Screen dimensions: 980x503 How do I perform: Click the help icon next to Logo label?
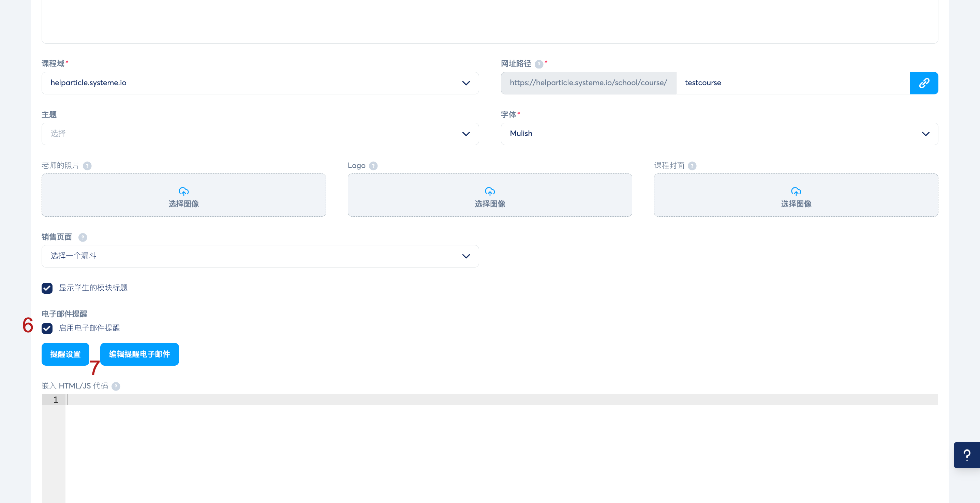tap(373, 166)
